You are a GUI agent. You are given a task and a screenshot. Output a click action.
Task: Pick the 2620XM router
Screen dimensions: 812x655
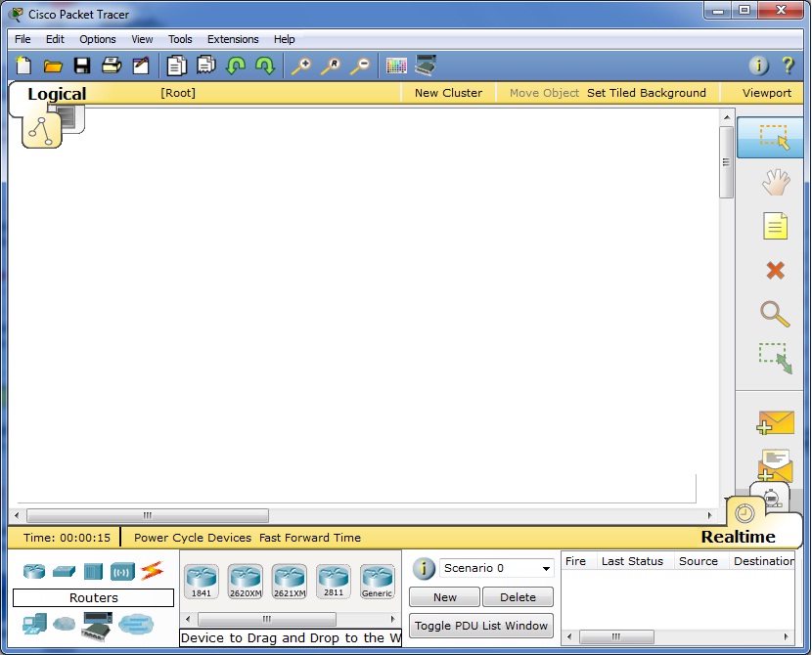tap(246, 582)
